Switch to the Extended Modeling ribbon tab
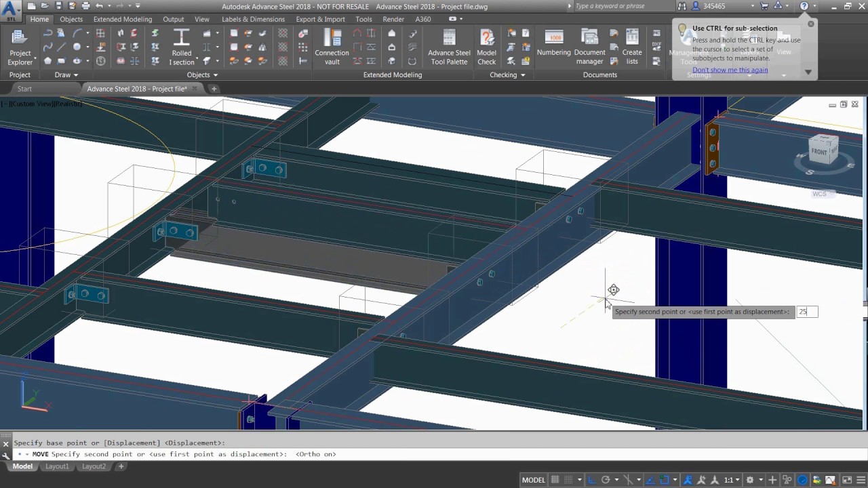The width and height of the screenshot is (868, 488). pyautogui.click(x=122, y=19)
